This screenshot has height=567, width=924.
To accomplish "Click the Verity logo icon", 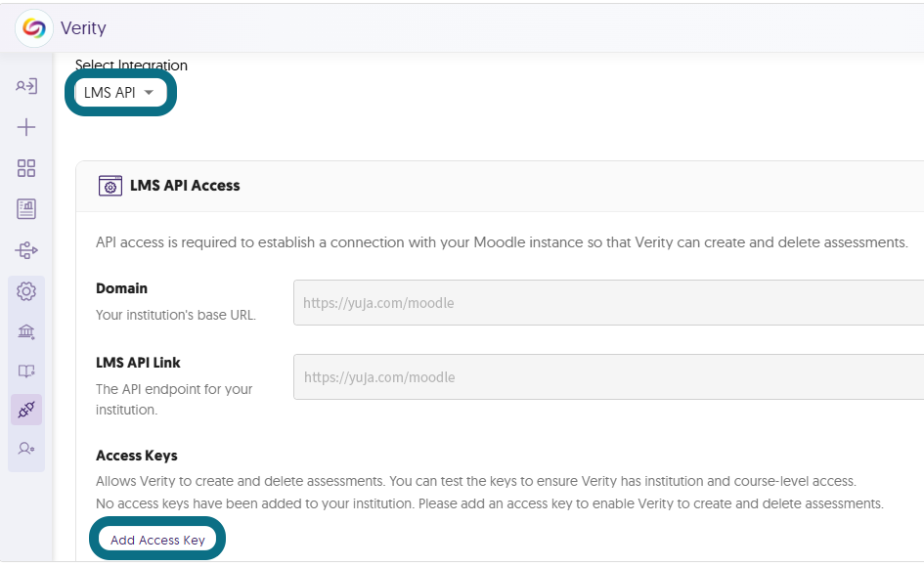I will point(34,28).
